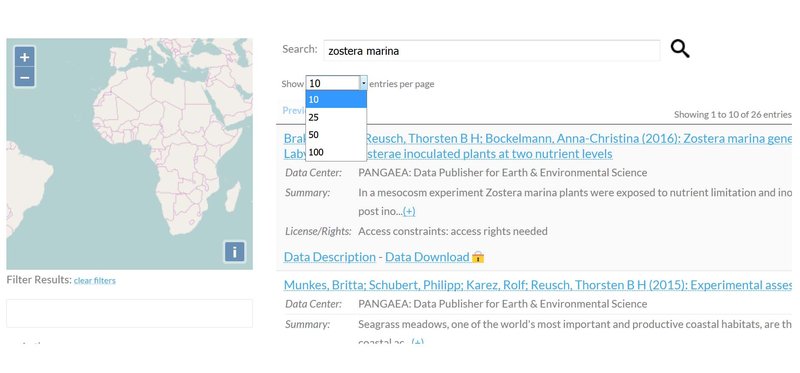Screen dimensions: 800x373
Task: Select 10 entries per page option
Action: click(x=336, y=100)
